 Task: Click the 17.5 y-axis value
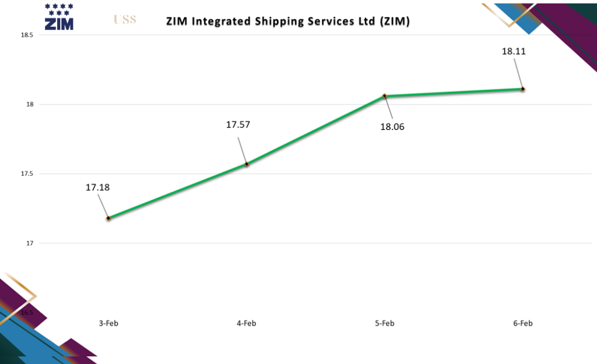point(27,174)
